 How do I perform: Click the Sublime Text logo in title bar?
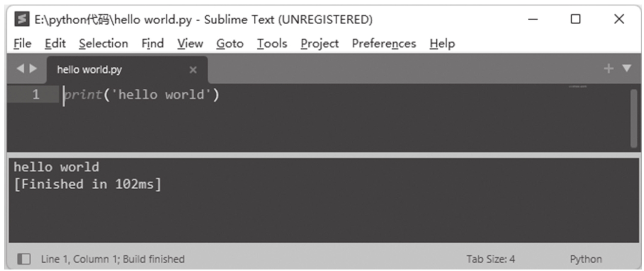(x=22, y=20)
